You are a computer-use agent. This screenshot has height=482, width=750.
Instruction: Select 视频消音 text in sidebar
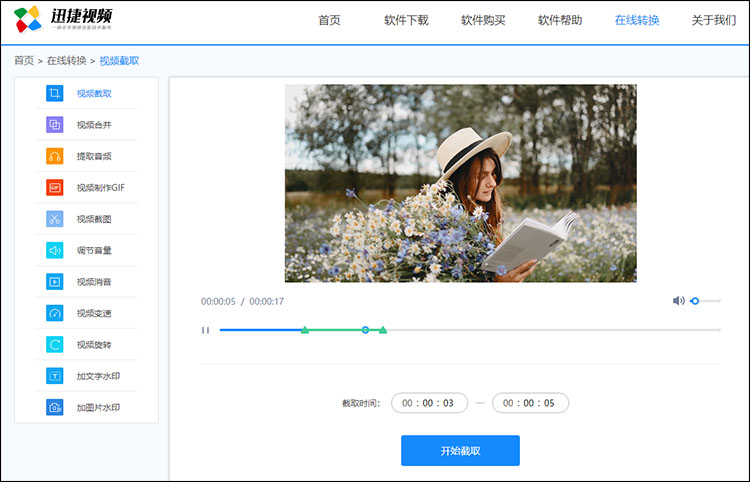click(x=94, y=282)
